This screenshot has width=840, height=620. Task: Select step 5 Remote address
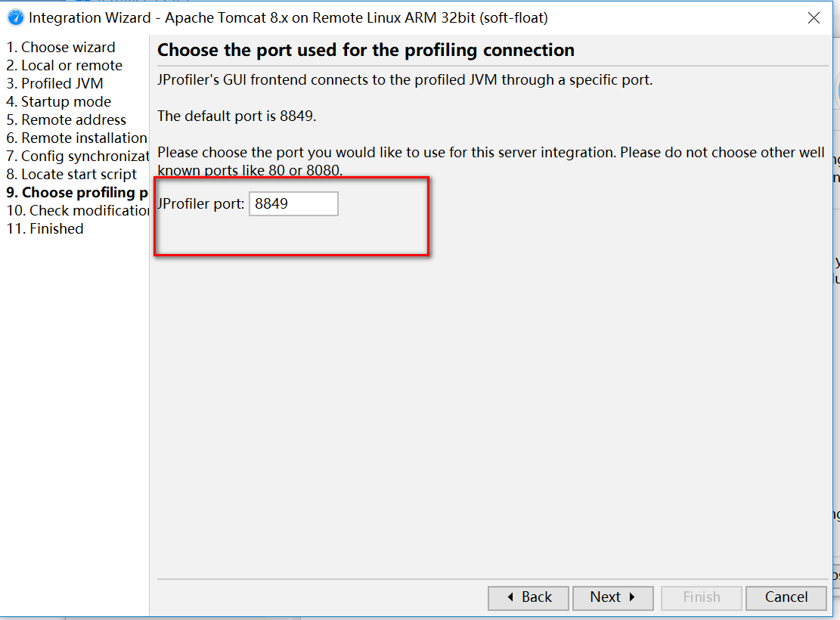click(67, 120)
